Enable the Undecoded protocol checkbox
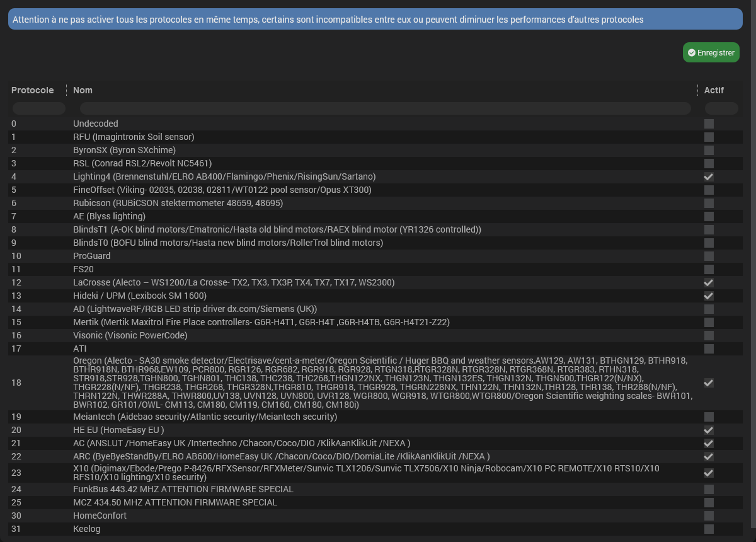 [x=709, y=124]
